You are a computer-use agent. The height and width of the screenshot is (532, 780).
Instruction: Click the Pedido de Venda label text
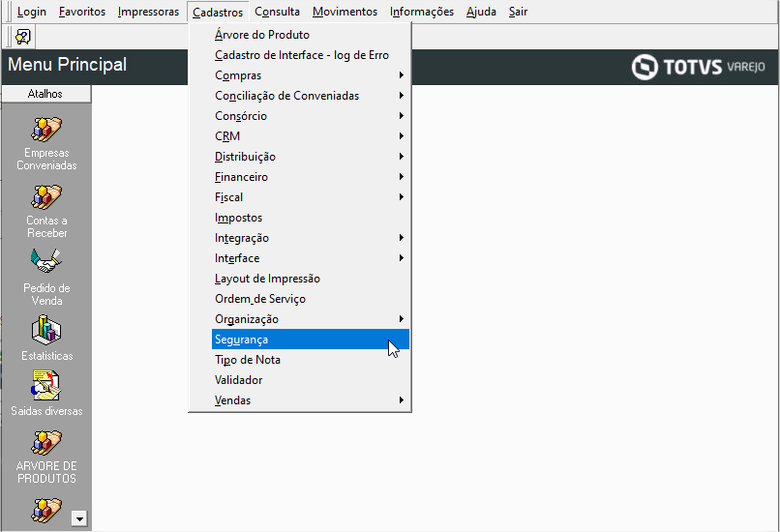(x=46, y=294)
